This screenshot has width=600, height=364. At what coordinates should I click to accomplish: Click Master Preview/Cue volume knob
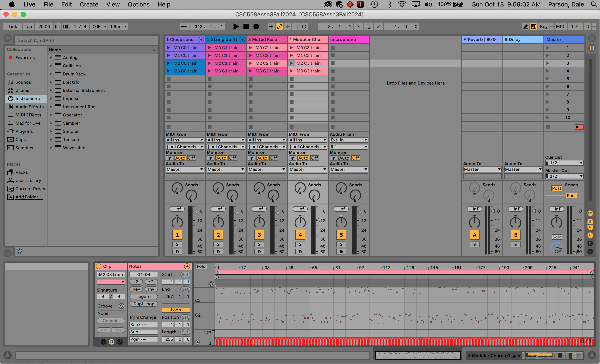(x=557, y=248)
